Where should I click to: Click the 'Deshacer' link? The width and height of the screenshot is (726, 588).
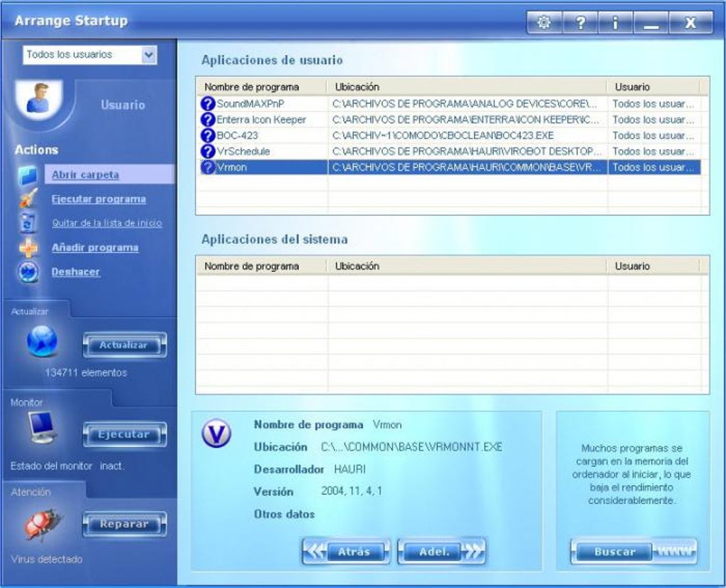(75, 272)
